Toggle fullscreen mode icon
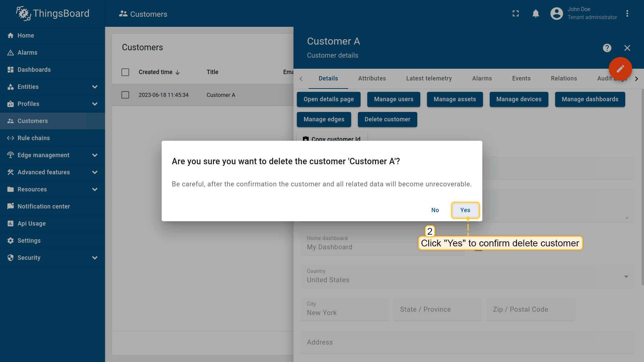Image resolution: width=644 pixels, height=362 pixels. 516,13
